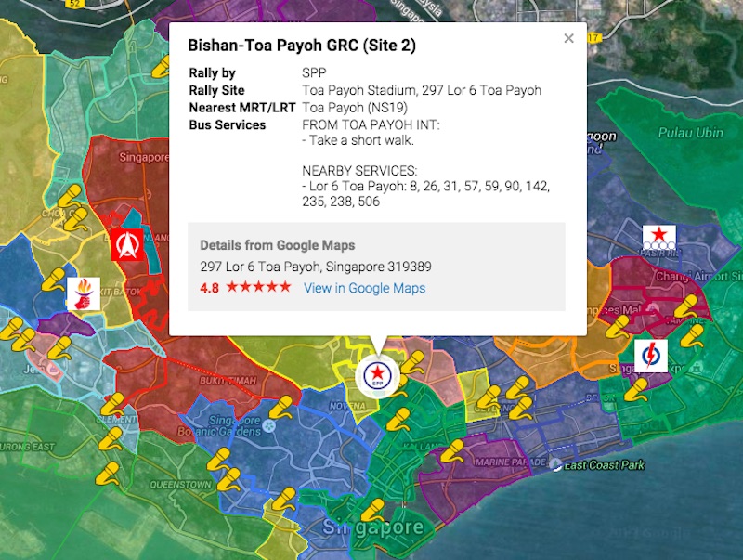Screen dimensions: 743x560
Task: Select the Singapore Botanic Gardens marker
Action: pyautogui.click(x=268, y=425)
